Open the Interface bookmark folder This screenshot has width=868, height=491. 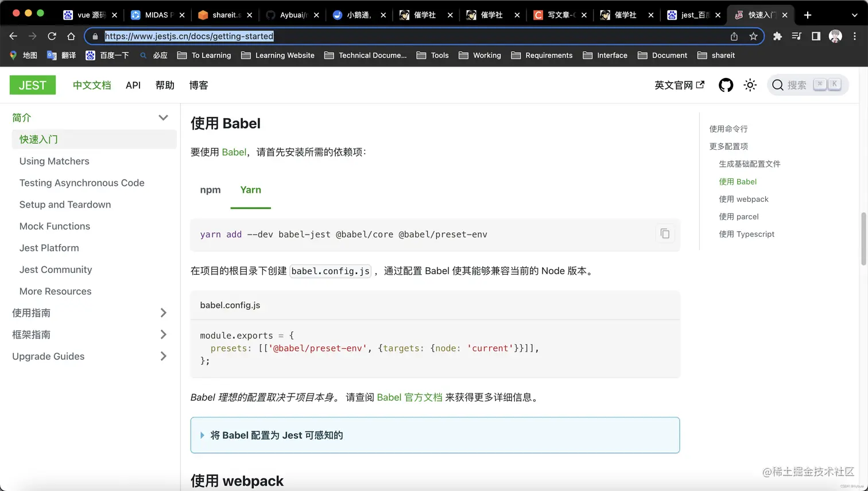point(605,55)
